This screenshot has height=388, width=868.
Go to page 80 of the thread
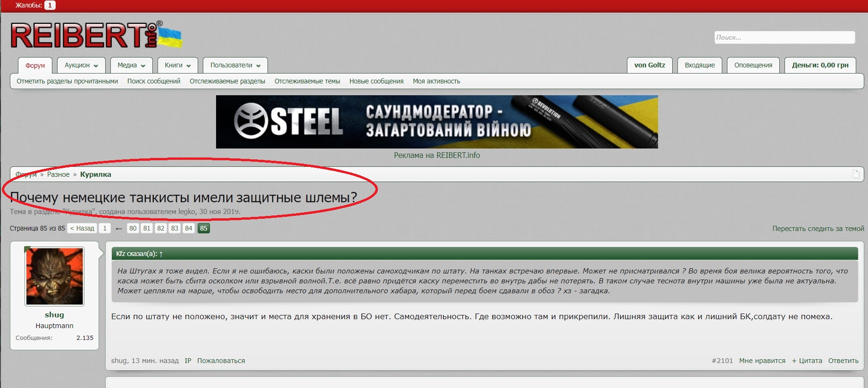pos(133,228)
